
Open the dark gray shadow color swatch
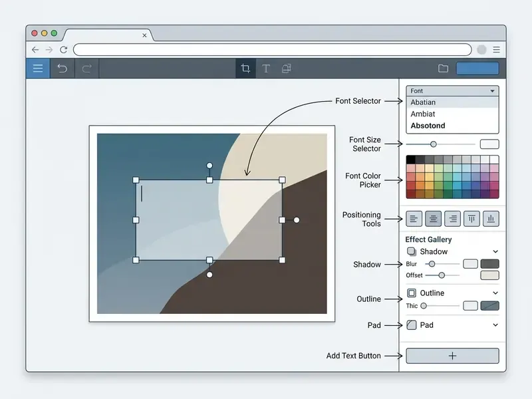point(489,263)
